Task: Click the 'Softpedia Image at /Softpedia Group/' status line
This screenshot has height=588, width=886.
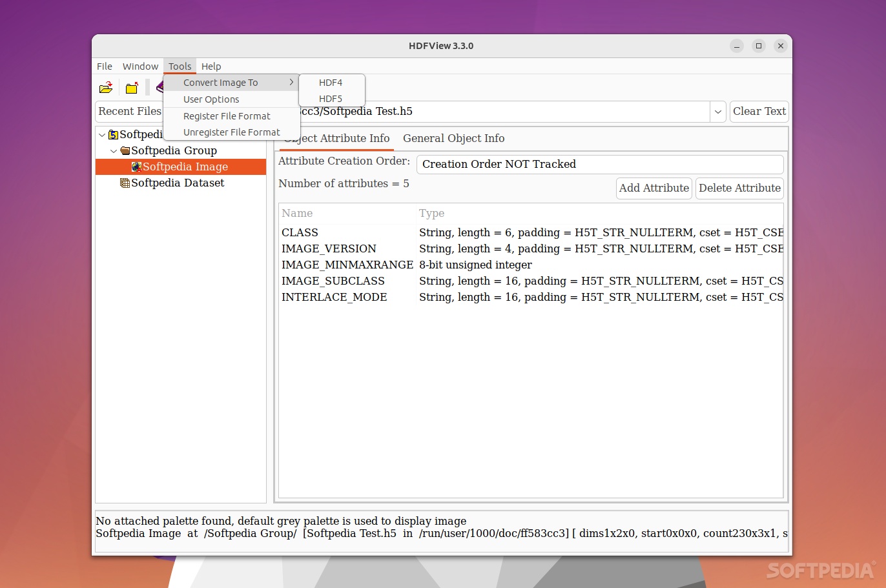Action: pos(442,533)
